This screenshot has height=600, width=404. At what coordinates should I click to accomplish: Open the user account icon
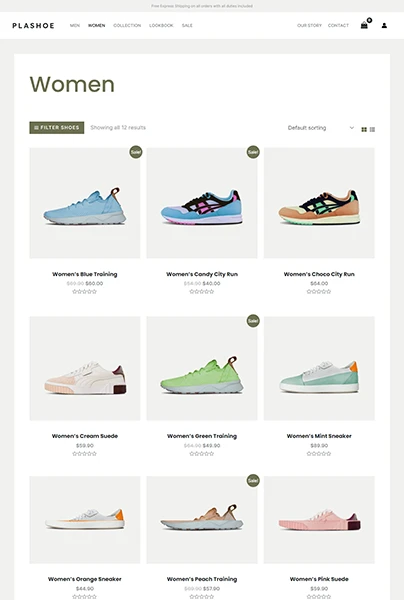pyautogui.click(x=384, y=26)
